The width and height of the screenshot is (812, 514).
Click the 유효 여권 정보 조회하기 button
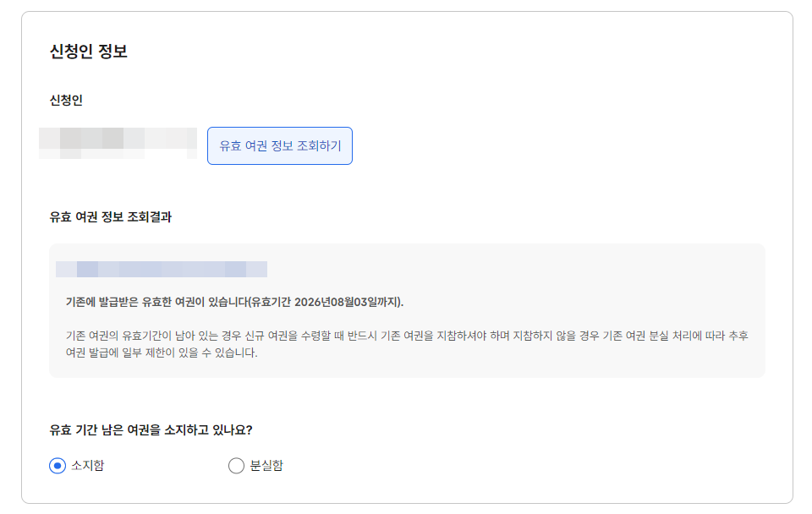click(278, 145)
